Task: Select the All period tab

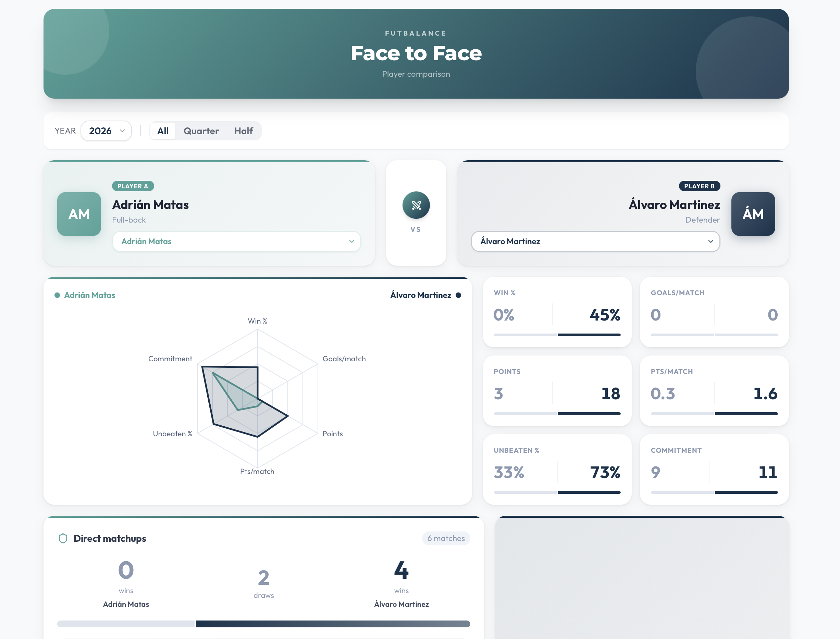Action: click(x=163, y=131)
